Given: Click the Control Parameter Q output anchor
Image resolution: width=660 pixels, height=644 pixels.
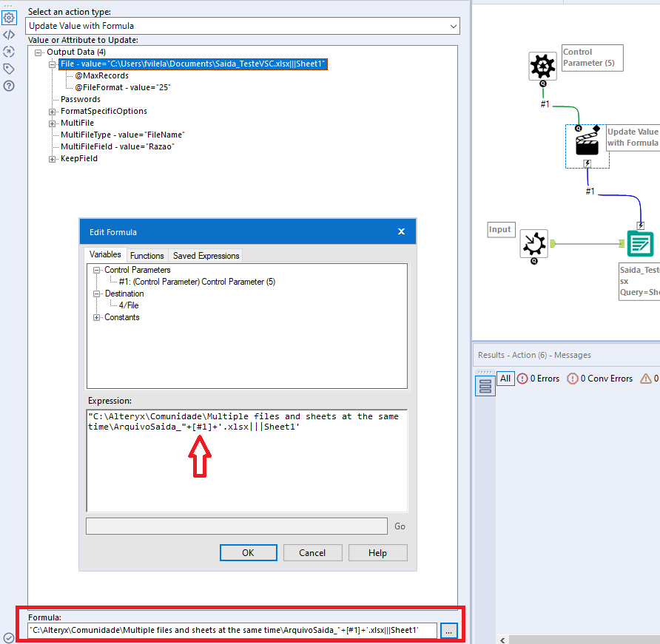Looking at the screenshot, I should [543, 84].
